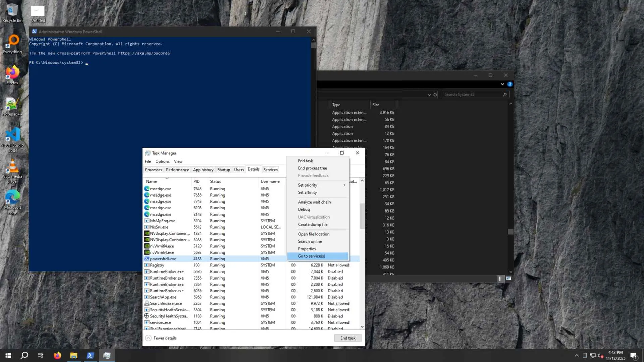
Task: Open Explorer help question mark icon
Action: point(510,84)
